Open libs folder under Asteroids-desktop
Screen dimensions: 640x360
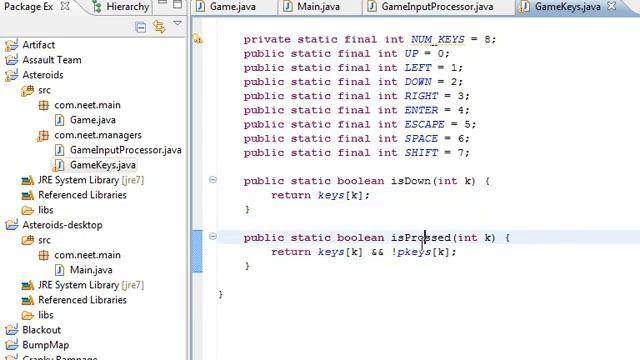coord(45,315)
